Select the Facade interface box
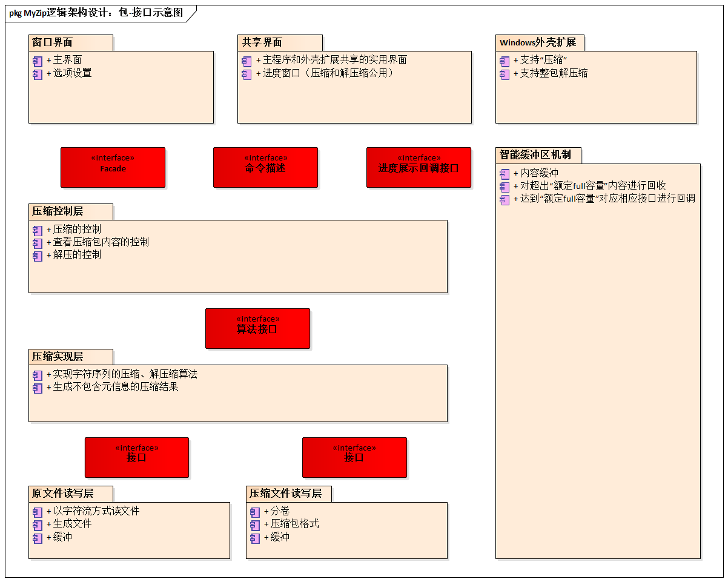Image resolution: width=728 pixels, height=582 pixels. 113,167
